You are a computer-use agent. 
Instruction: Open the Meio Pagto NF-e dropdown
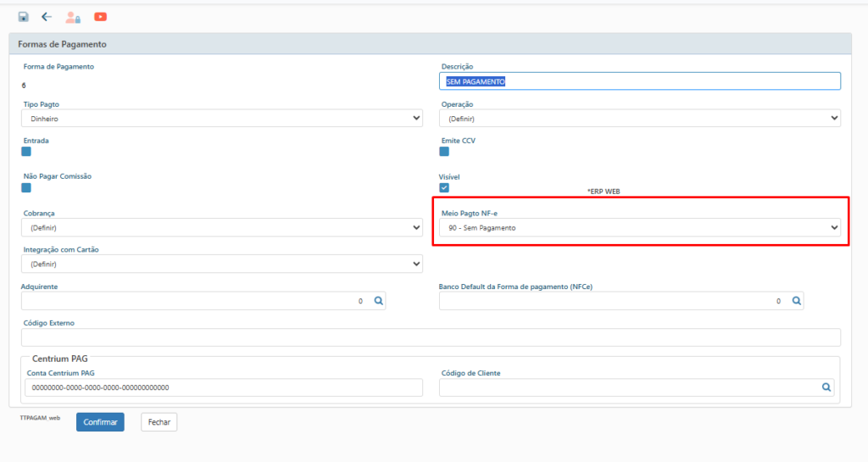pos(640,228)
